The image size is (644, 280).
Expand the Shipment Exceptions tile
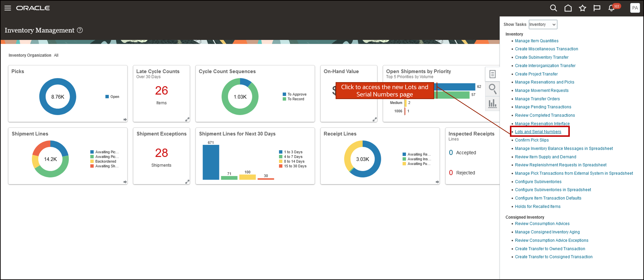[x=187, y=182]
